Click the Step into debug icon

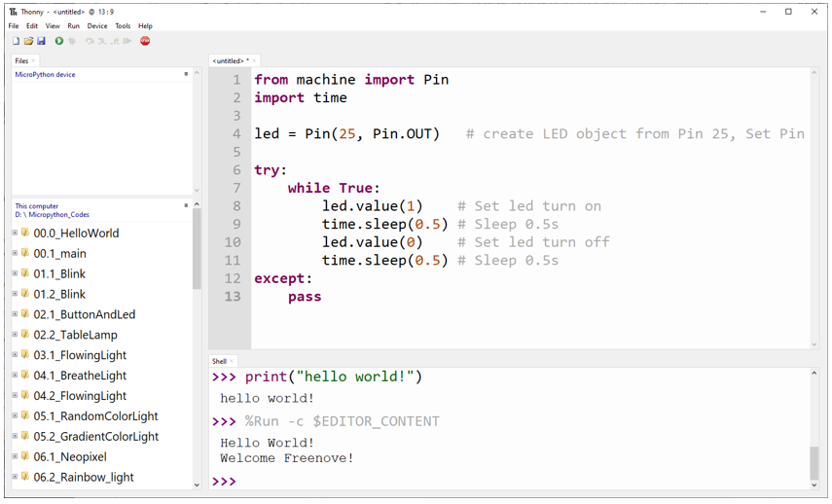102,41
